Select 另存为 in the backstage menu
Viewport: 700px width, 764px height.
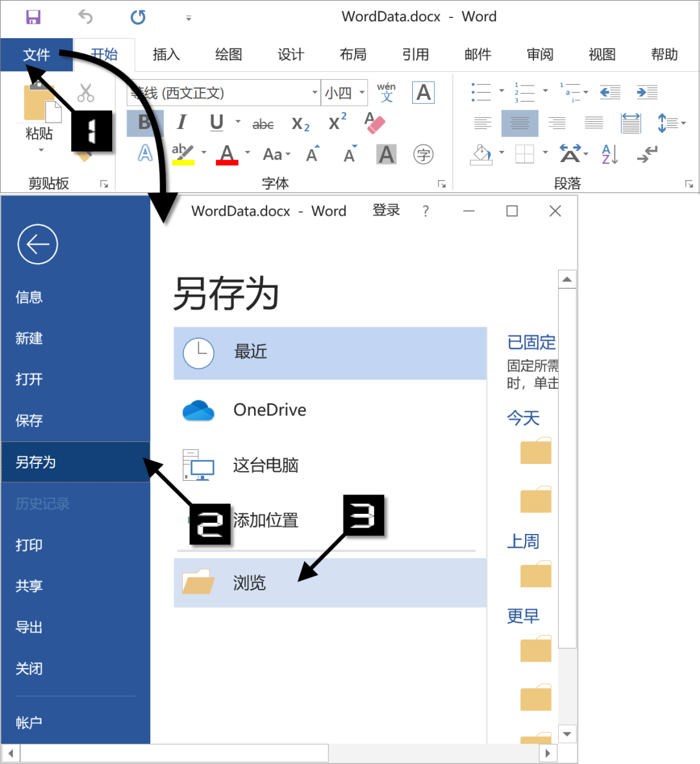point(75,462)
